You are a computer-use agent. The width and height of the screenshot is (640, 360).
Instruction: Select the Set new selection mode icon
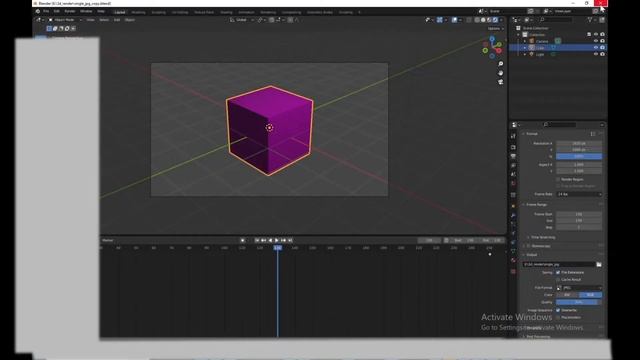[x=49, y=29]
